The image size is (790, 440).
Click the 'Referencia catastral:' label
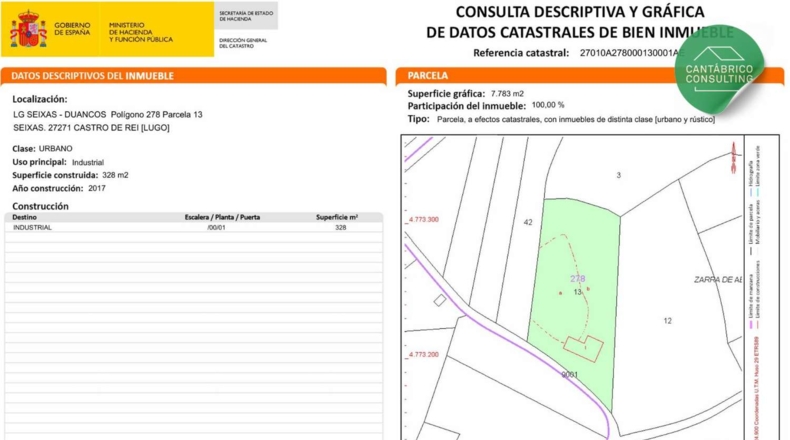[x=521, y=53]
